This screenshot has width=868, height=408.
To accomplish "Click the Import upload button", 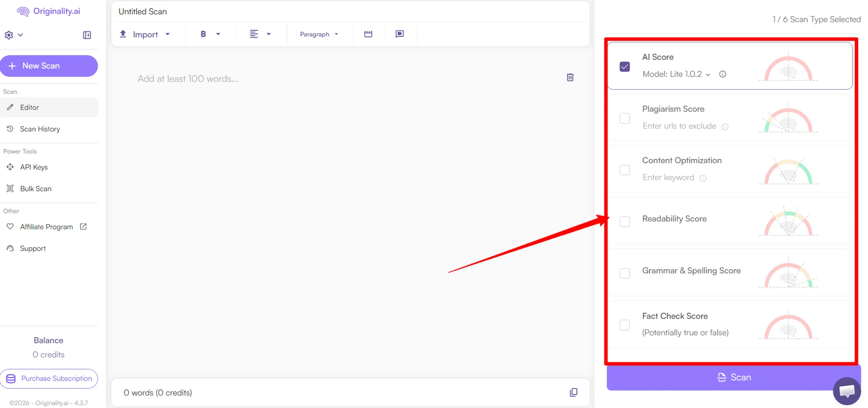I will [140, 34].
